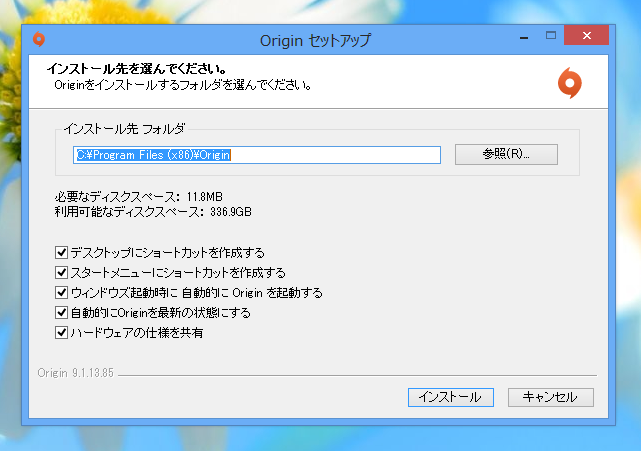Click the Origin icon in title bar
This screenshot has width=641, height=451.
pyautogui.click(x=39, y=39)
